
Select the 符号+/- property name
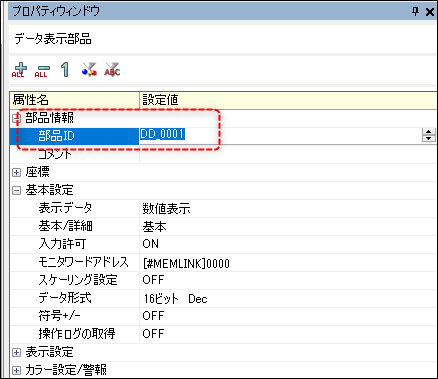click(x=59, y=316)
